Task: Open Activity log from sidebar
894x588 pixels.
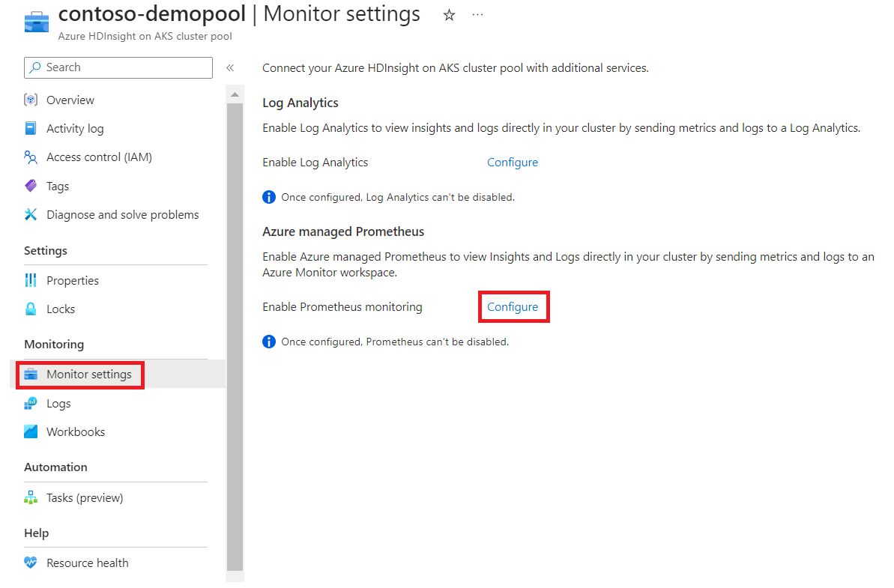Action: [75, 129]
